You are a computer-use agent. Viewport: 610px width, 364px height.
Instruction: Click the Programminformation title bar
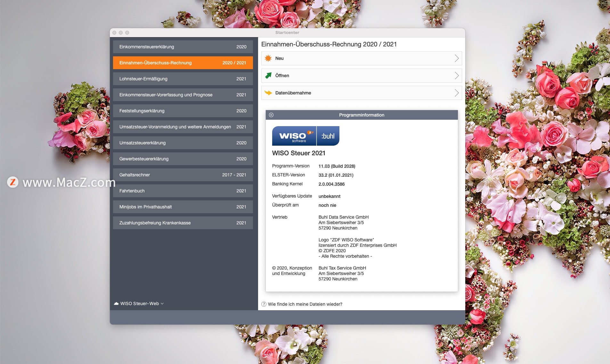(x=362, y=115)
